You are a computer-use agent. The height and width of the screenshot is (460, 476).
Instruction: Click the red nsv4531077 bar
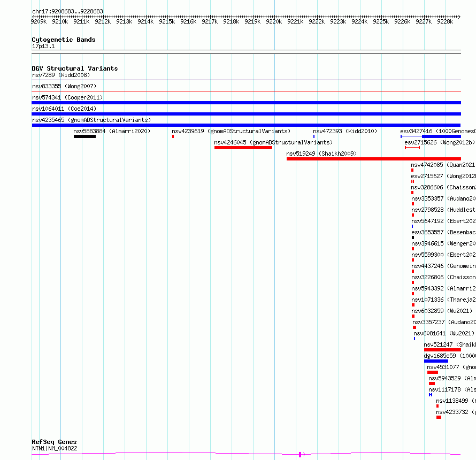(x=433, y=372)
